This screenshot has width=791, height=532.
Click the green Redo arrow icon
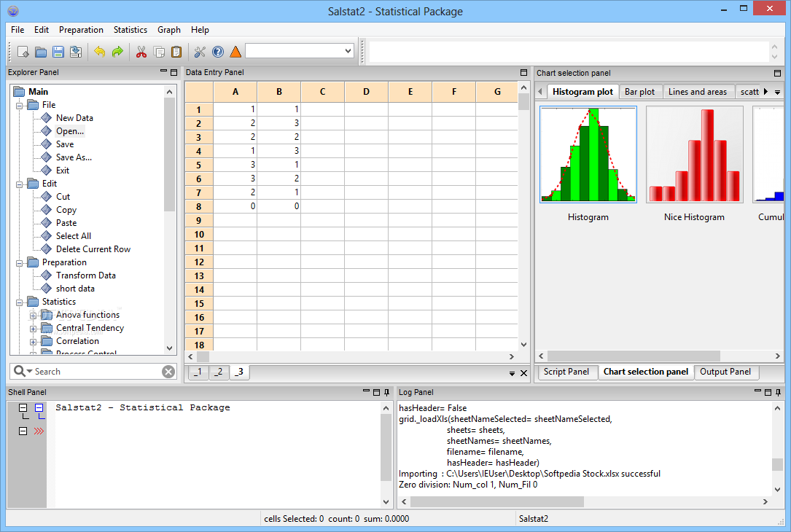[117, 52]
